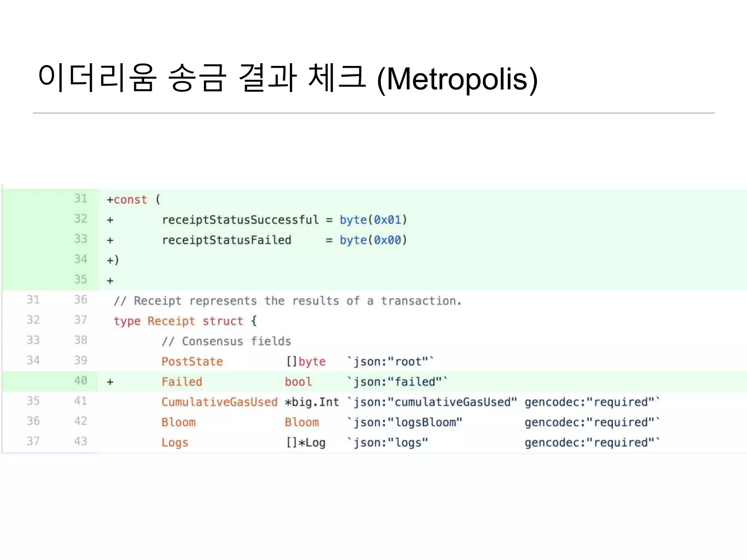Screen dimensions: 747x560
Task: Click the json:"logs" tag
Action: click(x=388, y=443)
